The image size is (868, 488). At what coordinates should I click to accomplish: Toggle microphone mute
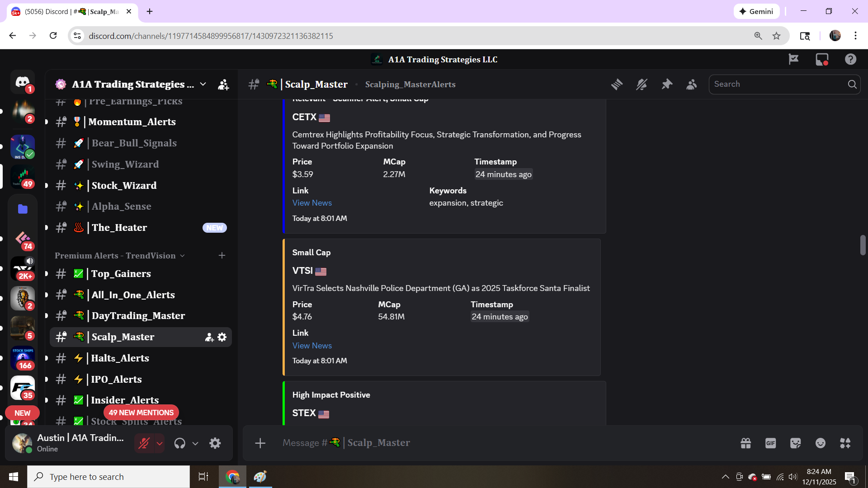pyautogui.click(x=144, y=443)
